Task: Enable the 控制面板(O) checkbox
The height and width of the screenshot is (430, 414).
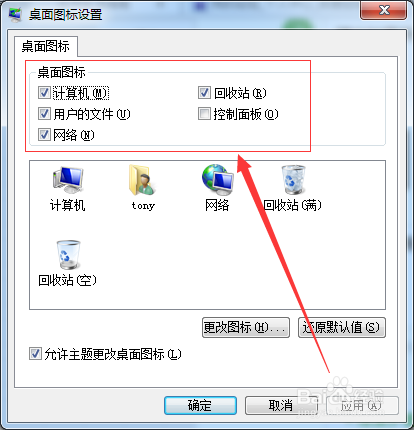Action: (x=204, y=114)
